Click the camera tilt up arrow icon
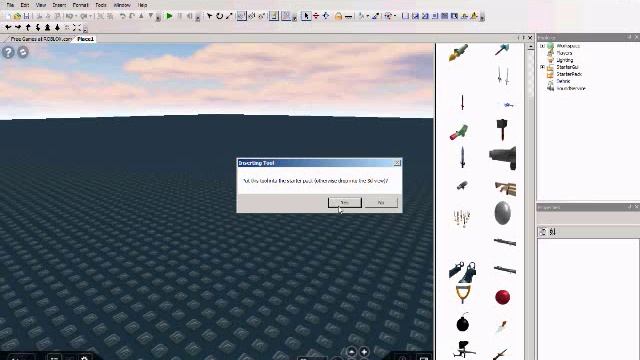The width and height of the screenshot is (640, 360). point(28,27)
